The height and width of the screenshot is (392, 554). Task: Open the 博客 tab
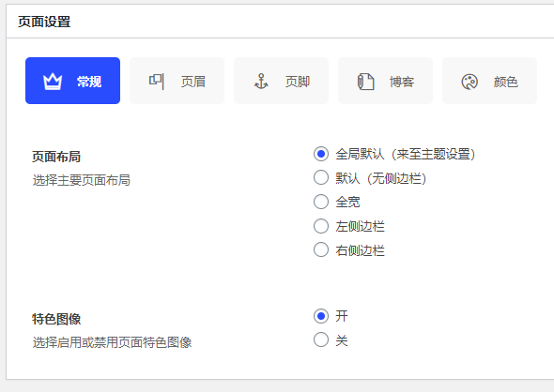[x=386, y=81]
